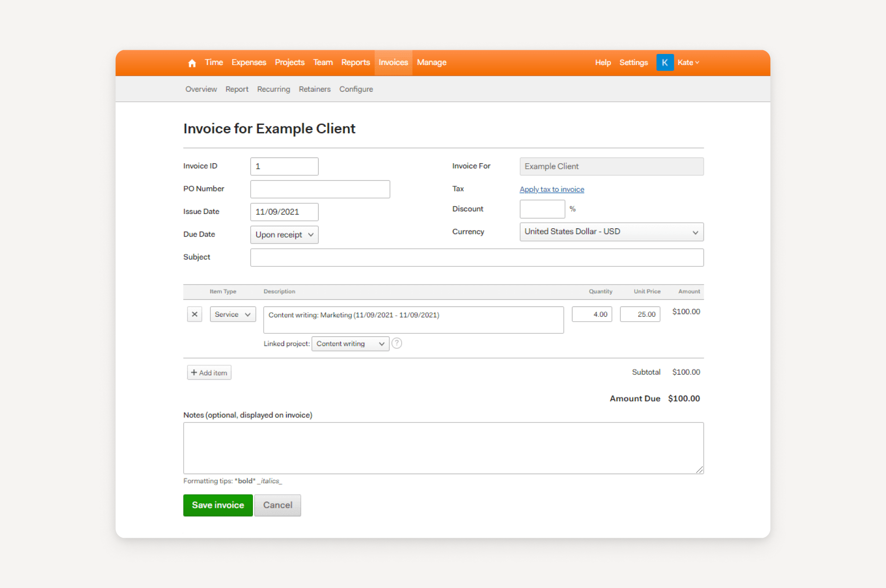The width and height of the screenshot is (886, 588).
Task: Open the account menu via the K avatar
Action: point(664,62)
